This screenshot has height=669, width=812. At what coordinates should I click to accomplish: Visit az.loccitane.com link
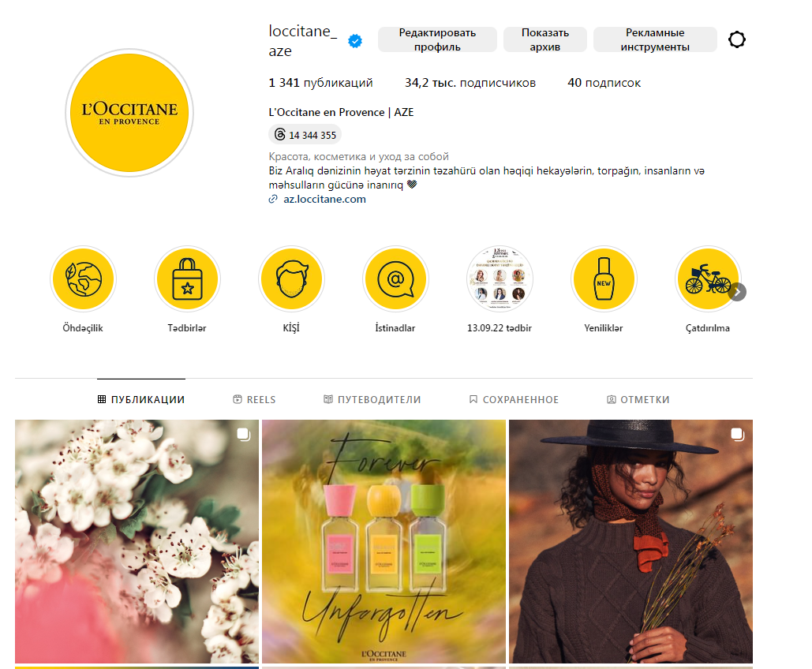pos(324,200)
